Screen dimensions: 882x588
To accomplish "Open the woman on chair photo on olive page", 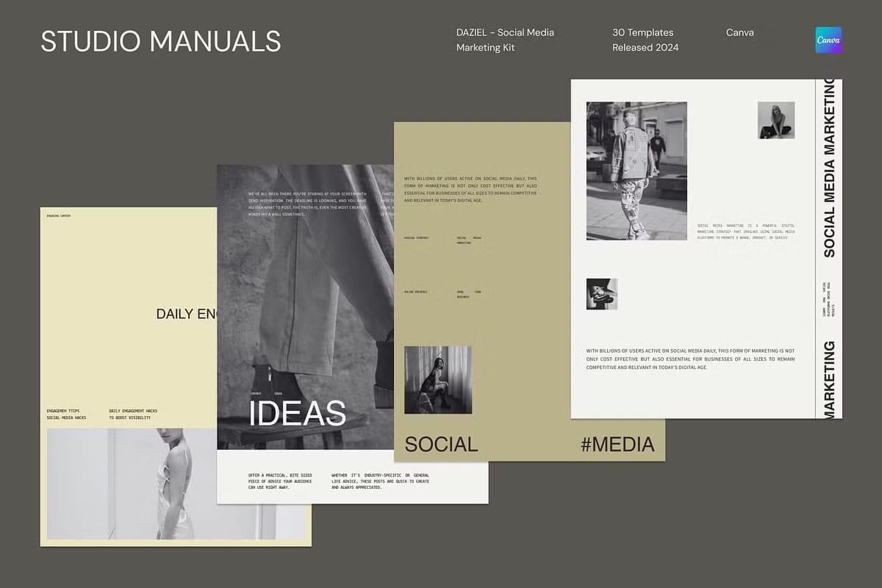I will pos(438,380).
